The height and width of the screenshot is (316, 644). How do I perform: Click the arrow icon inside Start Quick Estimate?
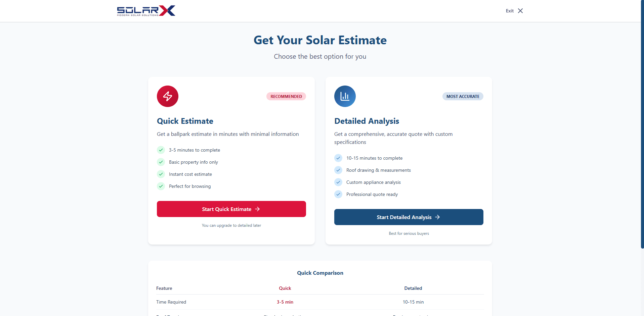[257, 209]
